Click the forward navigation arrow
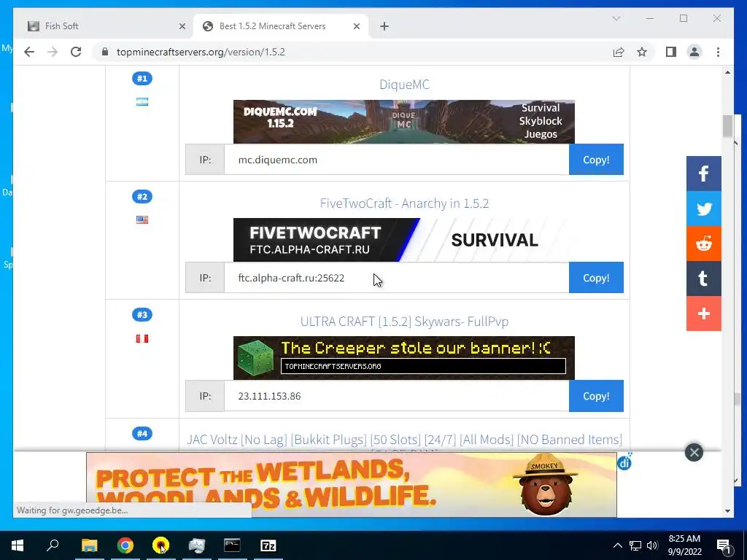The width and height of the screenshot is (747, 560). point(53,52)
